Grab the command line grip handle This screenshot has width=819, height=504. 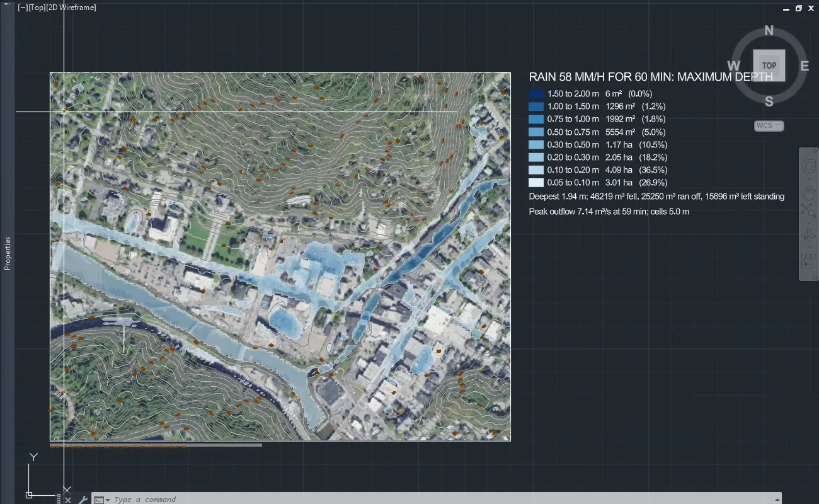pyautogui.click(x=59, y=499)
